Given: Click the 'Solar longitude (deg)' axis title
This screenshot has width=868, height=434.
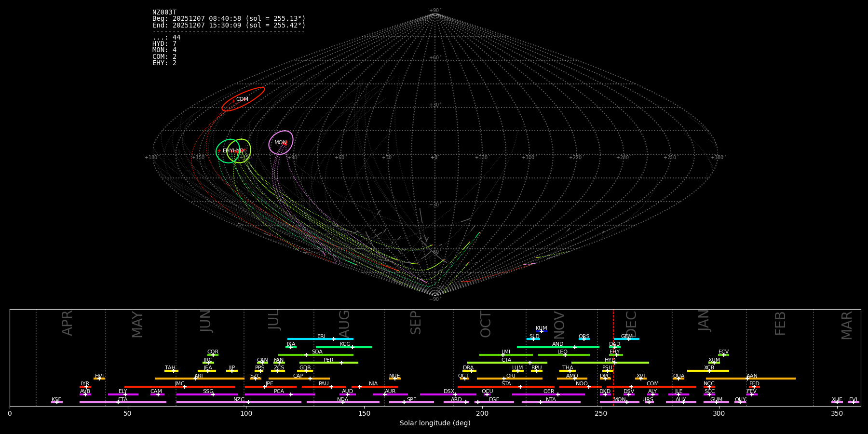Looking at the screenshot, I should pyautogui.click(x=435, y=423).
